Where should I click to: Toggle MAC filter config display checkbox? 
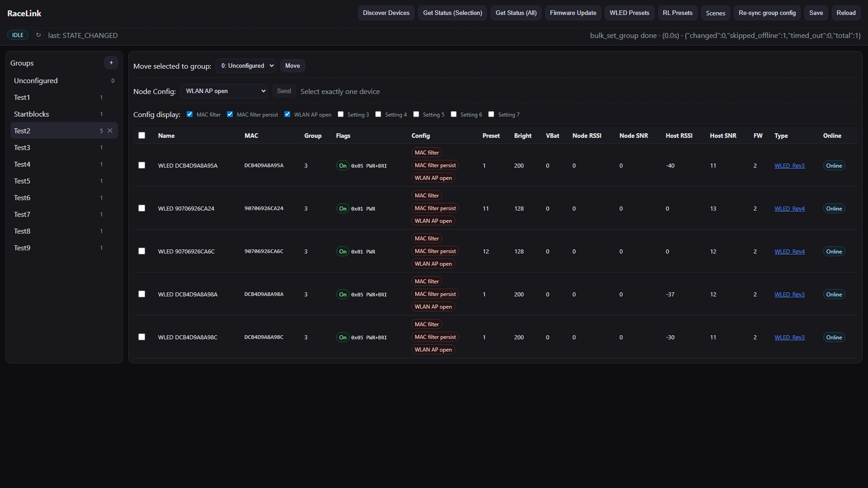(x=190, y=114)
